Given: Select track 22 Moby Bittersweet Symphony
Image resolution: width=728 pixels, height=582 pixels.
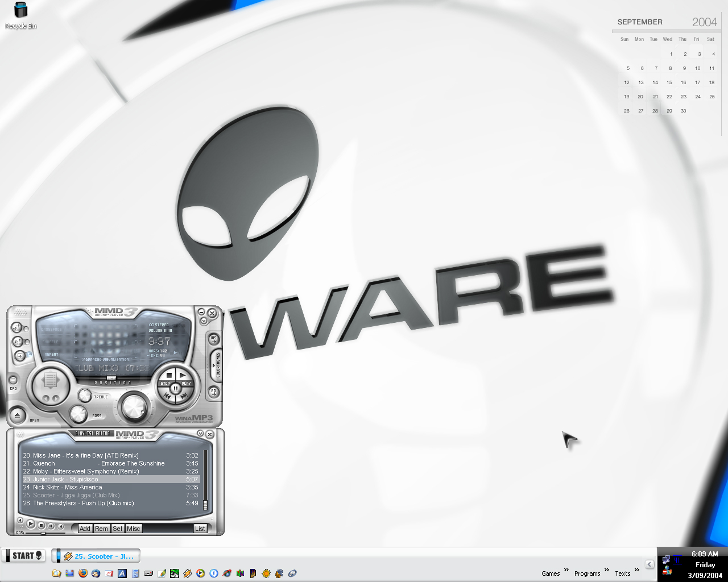Looking at the screenshot, I should (111, 471).
